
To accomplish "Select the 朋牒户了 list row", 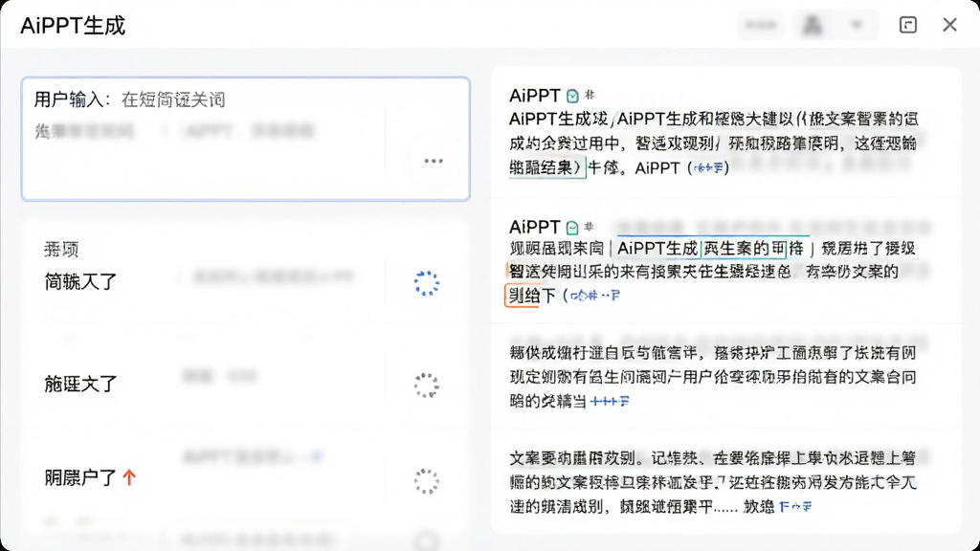I will 246,478.
